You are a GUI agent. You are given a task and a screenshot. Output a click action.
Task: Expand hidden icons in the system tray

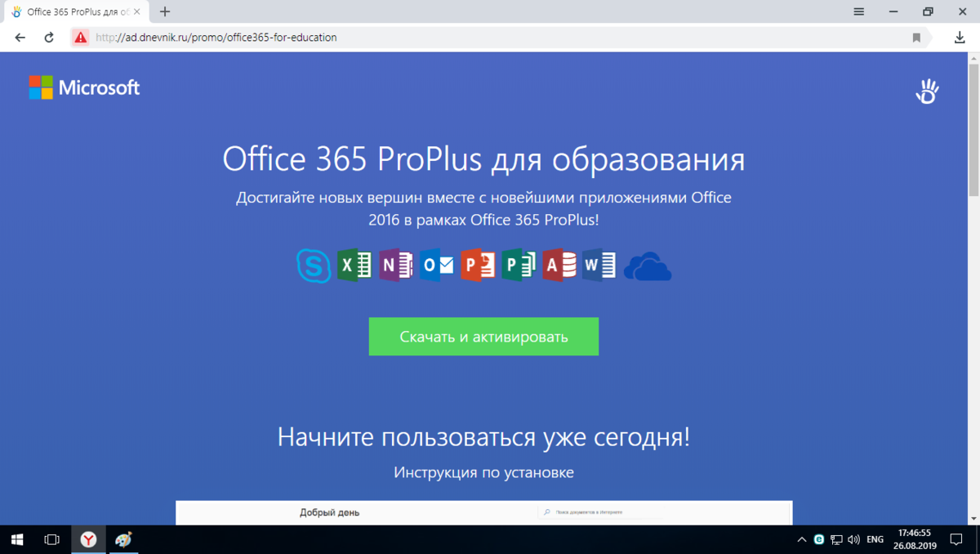pyautogui.click(x=801, y=539)
